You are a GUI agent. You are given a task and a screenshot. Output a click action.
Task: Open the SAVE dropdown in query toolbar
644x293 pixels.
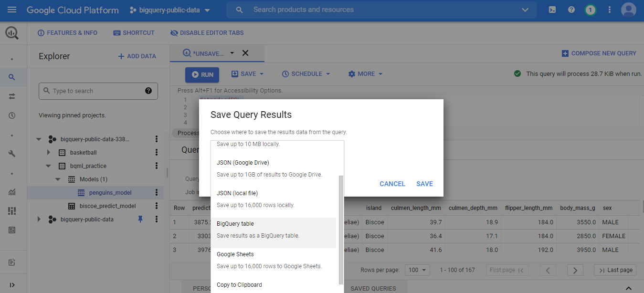[x=248, y=74]
